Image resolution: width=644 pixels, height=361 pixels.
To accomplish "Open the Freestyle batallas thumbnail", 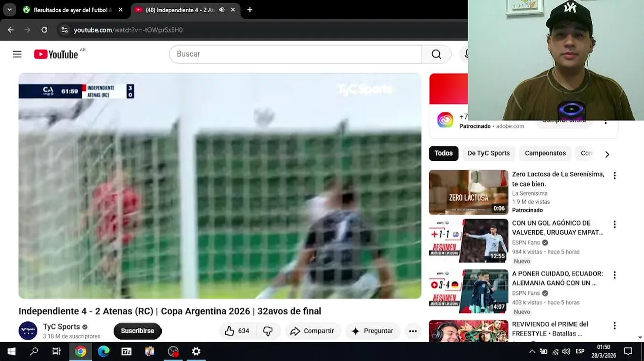I will pos(468,331).
